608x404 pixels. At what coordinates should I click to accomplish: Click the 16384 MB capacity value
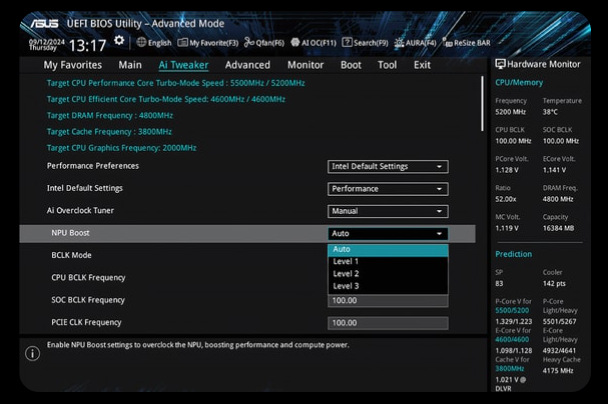coord(558,228)
